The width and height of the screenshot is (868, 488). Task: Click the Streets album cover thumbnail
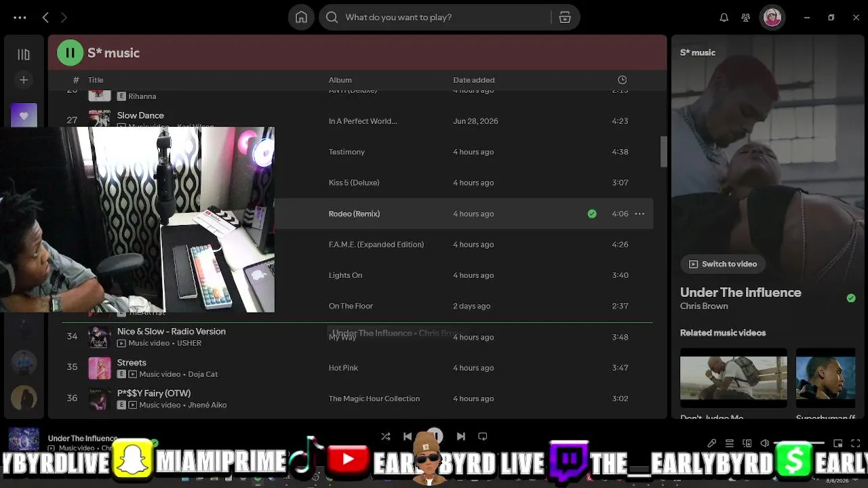coord(100,368)
